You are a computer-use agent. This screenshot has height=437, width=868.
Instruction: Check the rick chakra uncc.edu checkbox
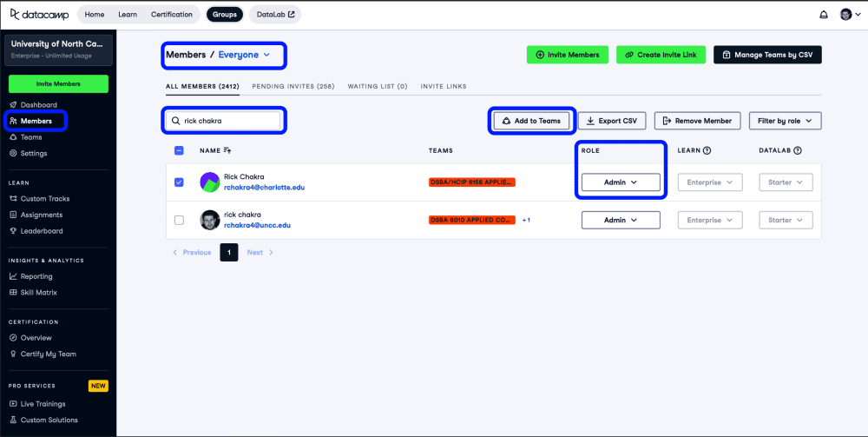click(x=179, y=220)
